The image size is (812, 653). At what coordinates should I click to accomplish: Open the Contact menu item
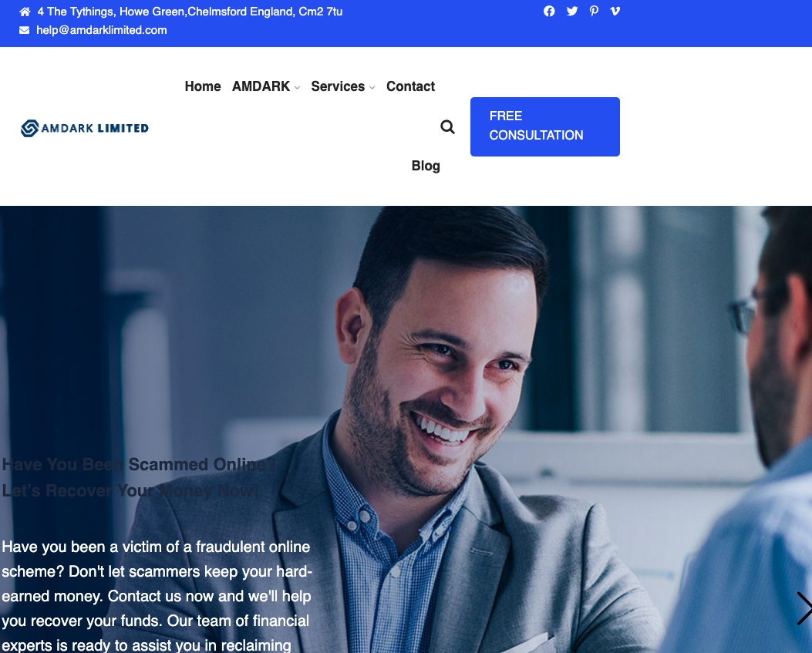[x=411, y=86]
